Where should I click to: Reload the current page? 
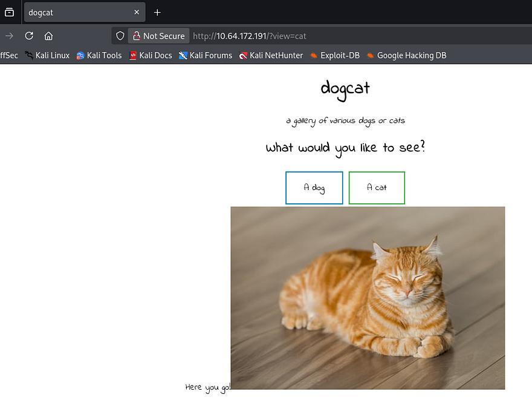(x=29, y=36)
